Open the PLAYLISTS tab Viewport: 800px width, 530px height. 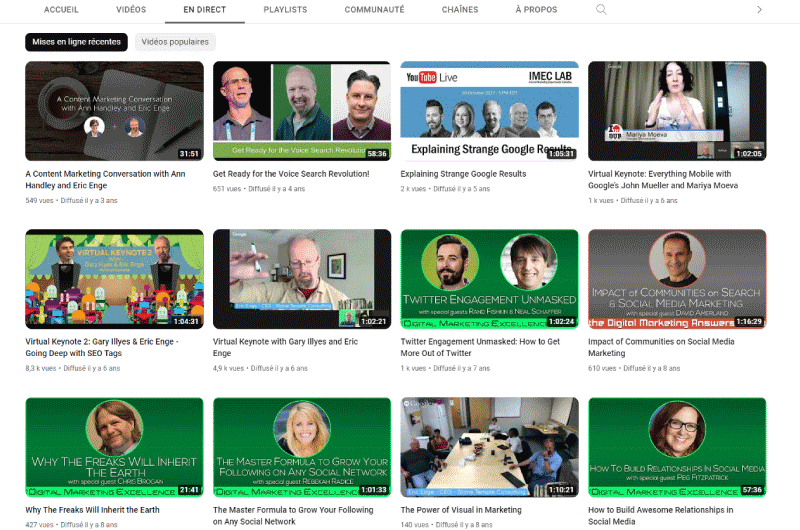285,10
